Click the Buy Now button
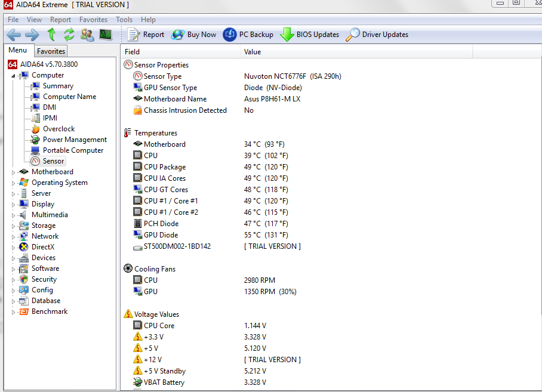542x392 pixels. (194, 35)
